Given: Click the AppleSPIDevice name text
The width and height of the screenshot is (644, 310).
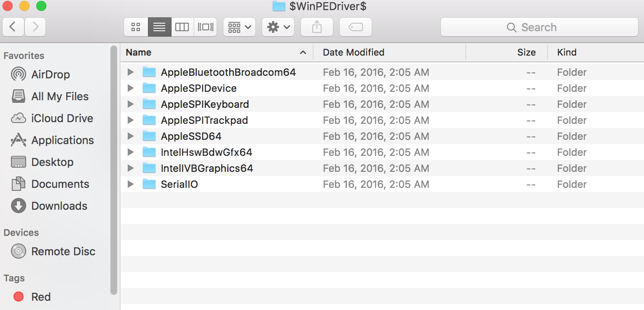Looking at the screenshot, I should [x=199, y=88].
